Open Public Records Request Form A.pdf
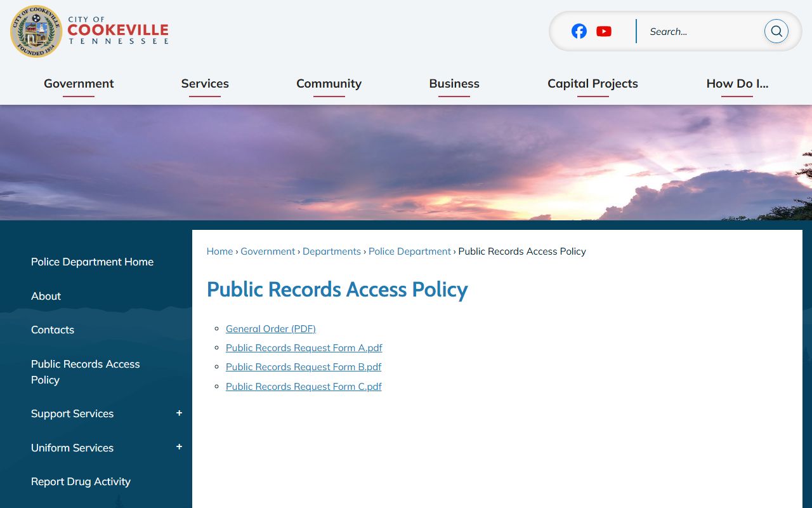 (304, 348)
